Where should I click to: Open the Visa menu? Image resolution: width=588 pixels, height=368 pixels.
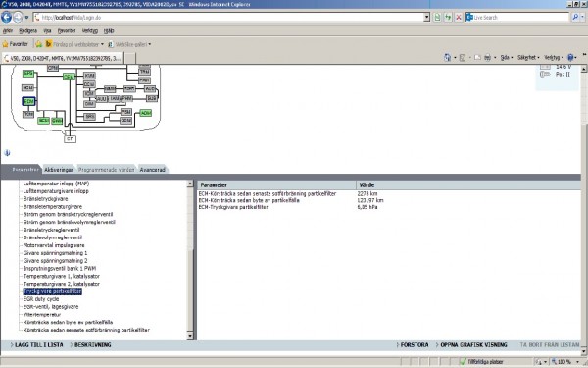[x=47, y=31]
